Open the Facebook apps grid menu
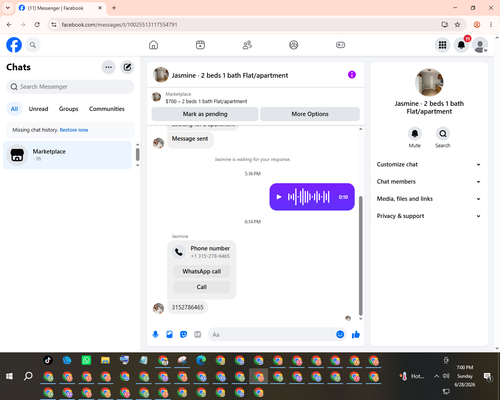 [x=442, y=45]
